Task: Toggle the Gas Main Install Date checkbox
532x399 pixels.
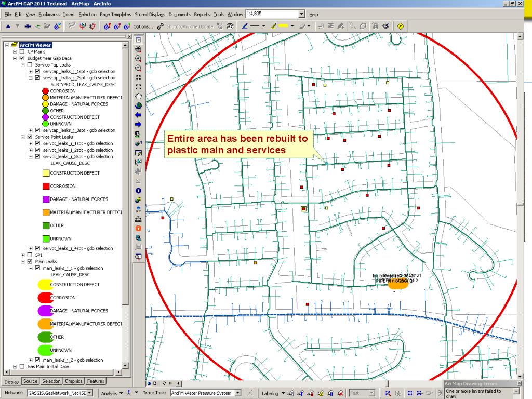Action: tap(22, 366)
